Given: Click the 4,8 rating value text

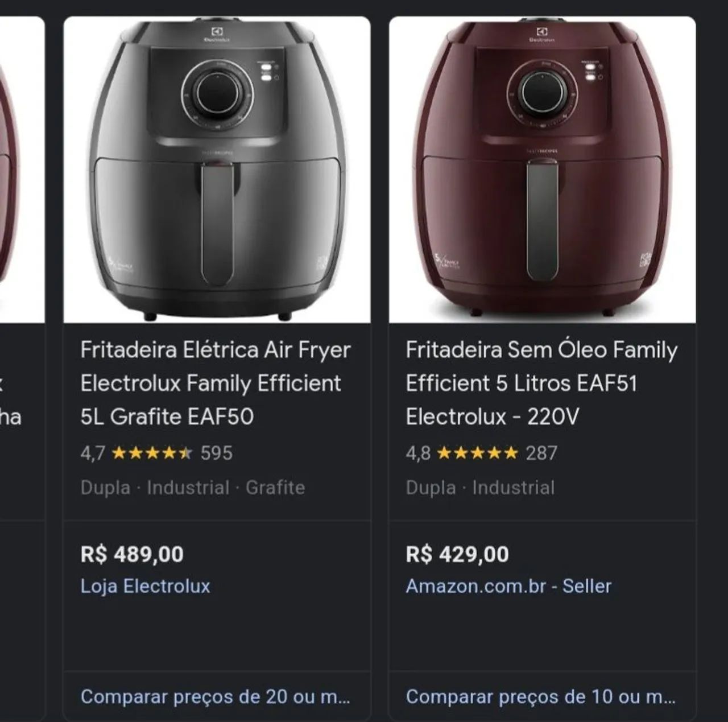Looking at the screenshot, I should (x=418, y=453).
